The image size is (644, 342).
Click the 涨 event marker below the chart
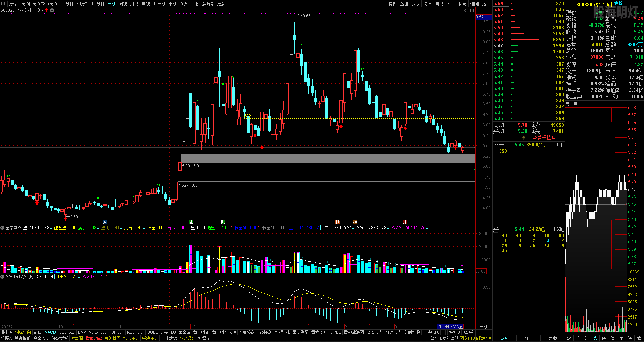pos(405,222)
